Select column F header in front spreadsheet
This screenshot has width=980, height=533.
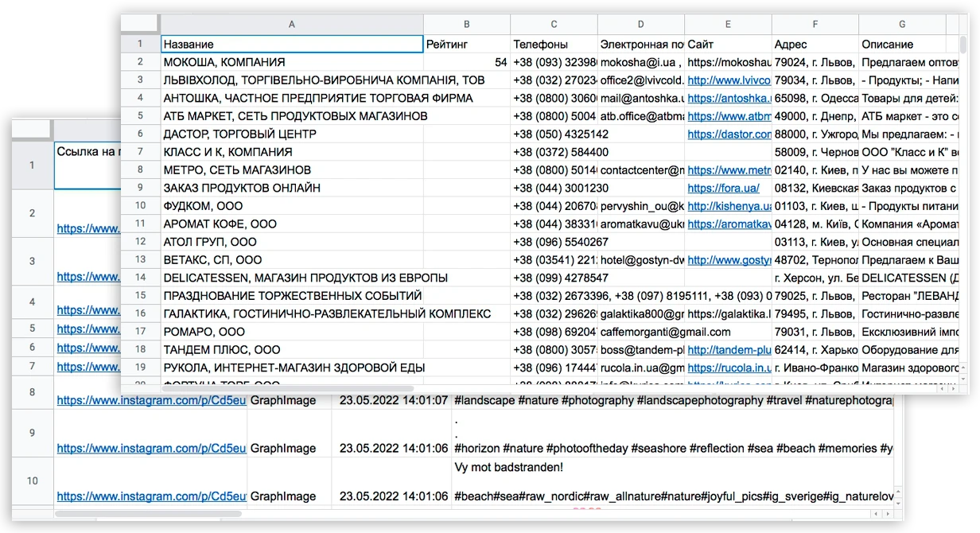tap(816, 25)
